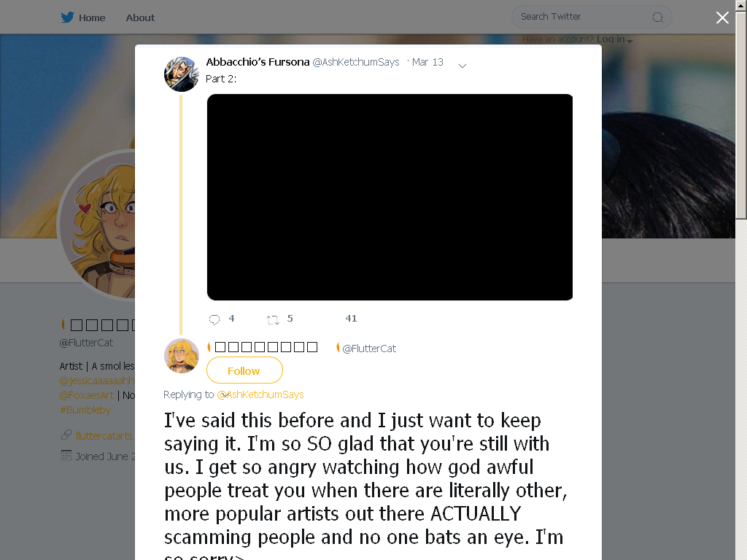The width and height of the screenshot is (747, 560).
Task: Click the Twitter bird logo
Action: pos(67,17)
